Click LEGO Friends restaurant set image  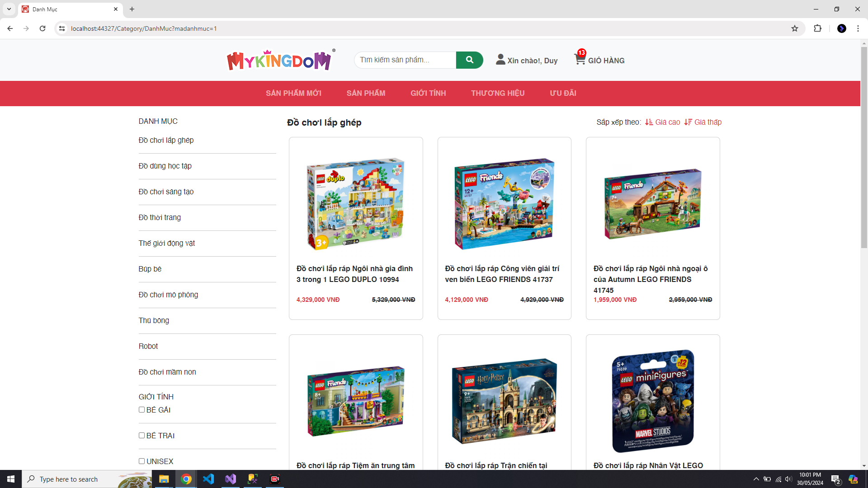[356, 401]
